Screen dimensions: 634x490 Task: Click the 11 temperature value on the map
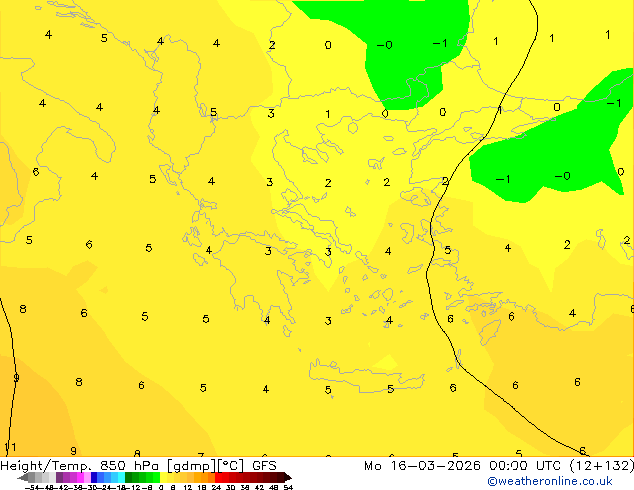click(10, 447)
